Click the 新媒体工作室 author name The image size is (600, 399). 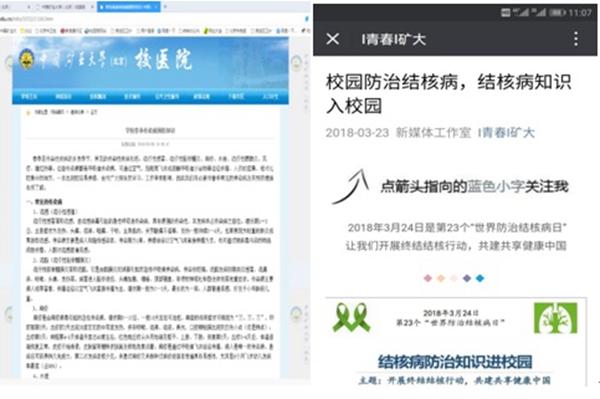[433, 133]
